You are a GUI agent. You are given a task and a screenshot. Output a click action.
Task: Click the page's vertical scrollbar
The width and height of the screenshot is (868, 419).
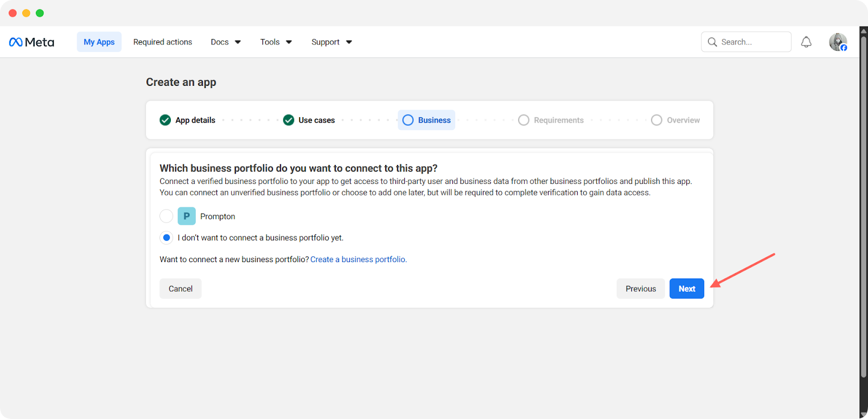[x=863, y=206]
